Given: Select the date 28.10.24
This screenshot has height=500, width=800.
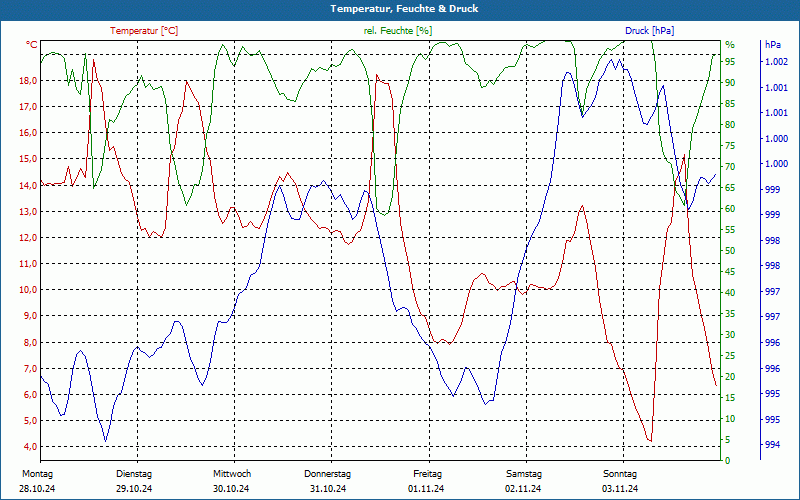Looking at the screenshot, I should click(x=37, y=489).
